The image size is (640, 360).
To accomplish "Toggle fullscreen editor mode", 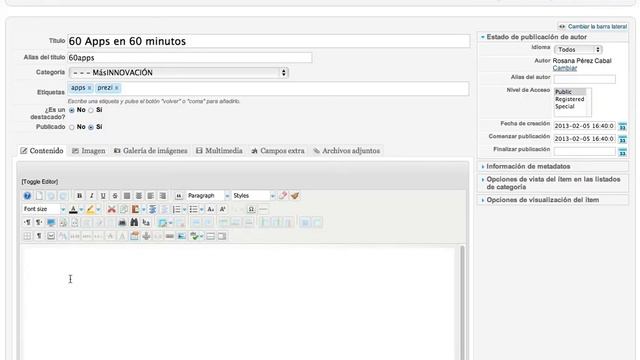I will (x=51, y=222).
